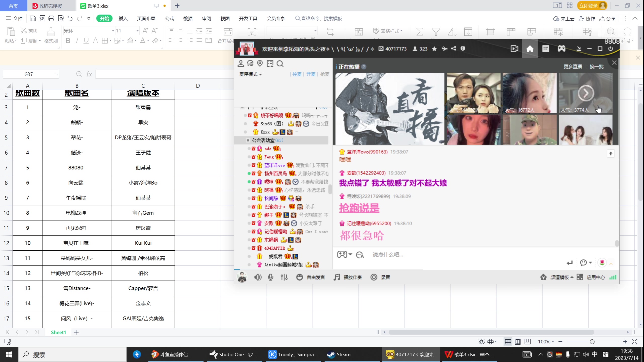Open the 麦序模式 dropdown

point(250,74)
